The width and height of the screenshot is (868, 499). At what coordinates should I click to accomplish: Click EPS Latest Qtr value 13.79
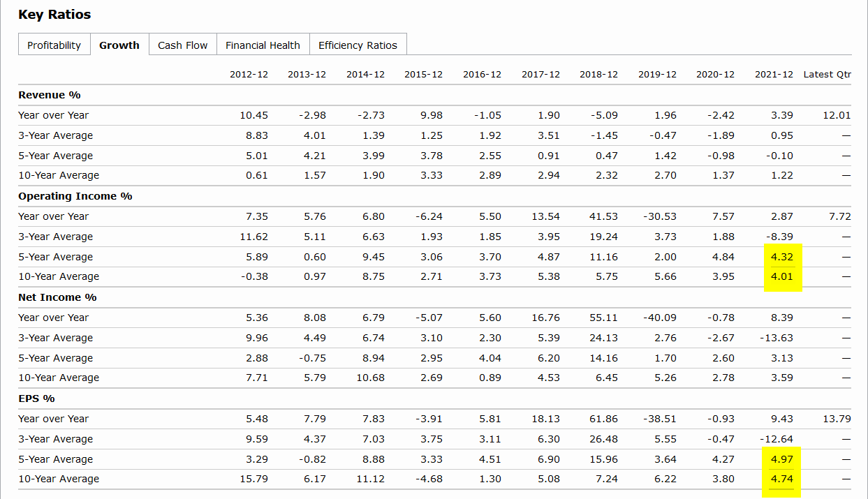[x=837, y=419]
